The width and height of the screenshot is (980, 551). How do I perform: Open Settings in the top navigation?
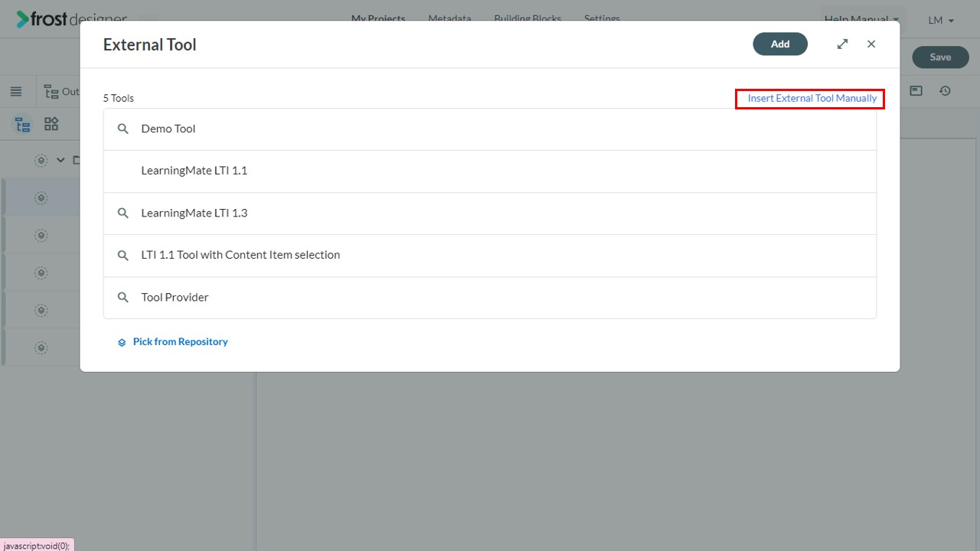click(602, 18)
